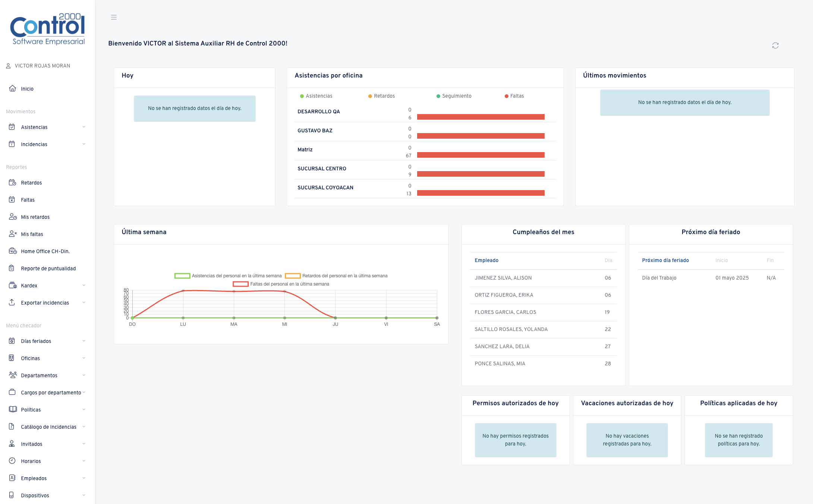This screenshot has width=813, height=504.
Task: Expand the Asistencias menu chevron
Action: tap(84, 127)
